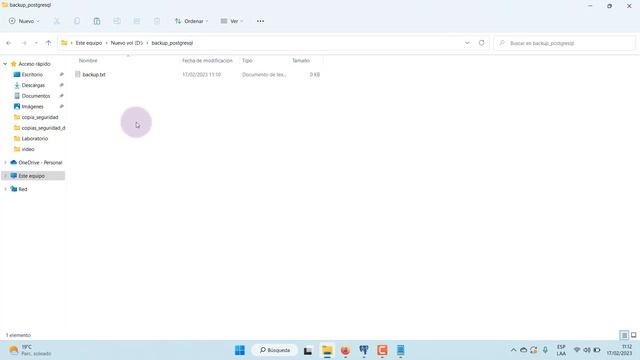640x360 pixels.
Task: Click Nuevo vol (D:) breadcrumb segment
Action: click(127, 43)
